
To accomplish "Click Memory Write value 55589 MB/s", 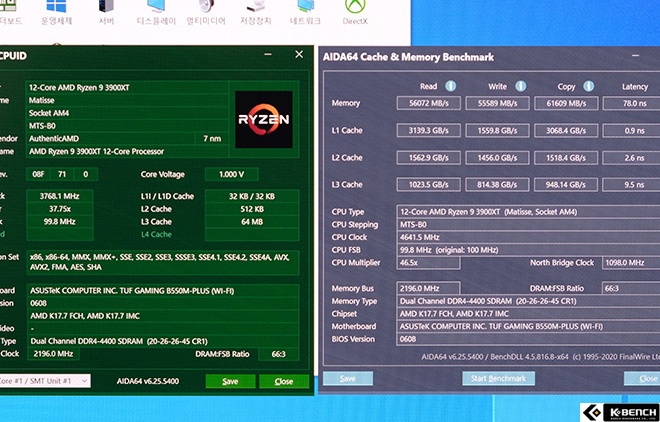I will (x=497, y=103).
